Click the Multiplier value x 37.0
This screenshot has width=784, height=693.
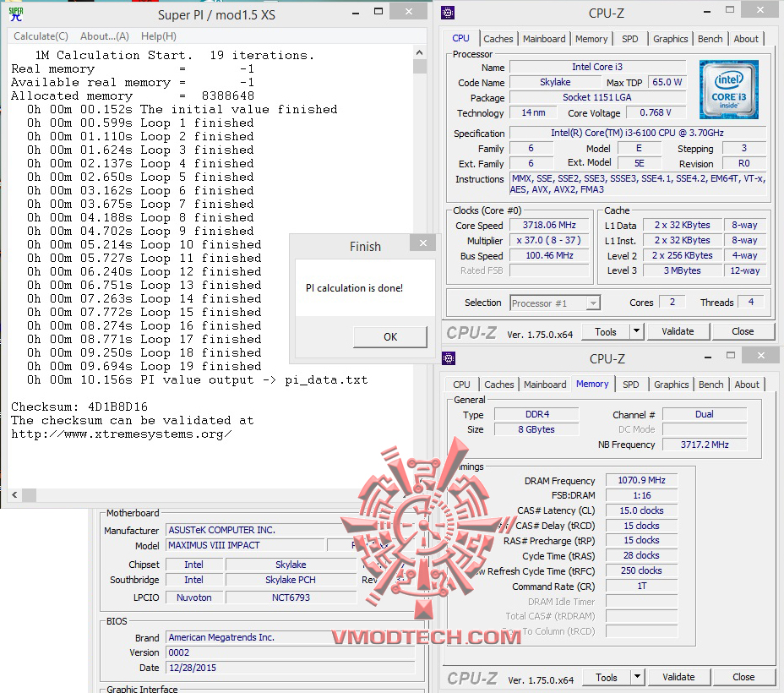tap(549, 240)
